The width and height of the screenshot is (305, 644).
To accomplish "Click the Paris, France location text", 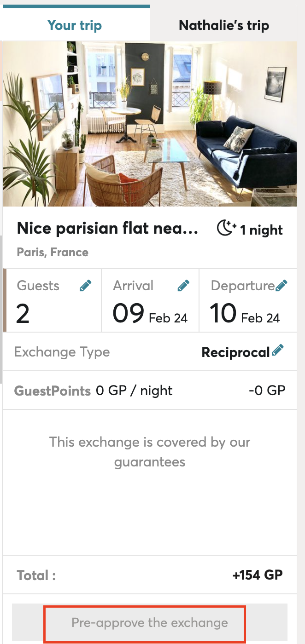I will (x=53, y=252).
